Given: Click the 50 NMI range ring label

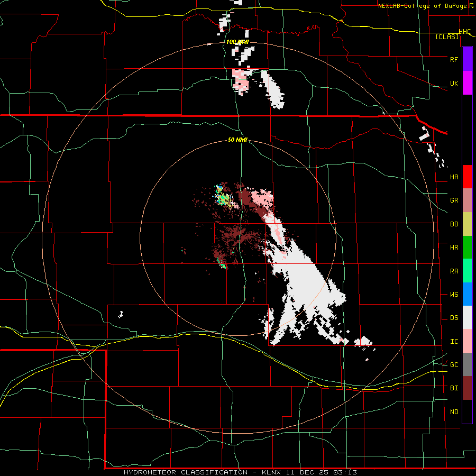Looking at the screenshot, I should [x=237, y=140].
